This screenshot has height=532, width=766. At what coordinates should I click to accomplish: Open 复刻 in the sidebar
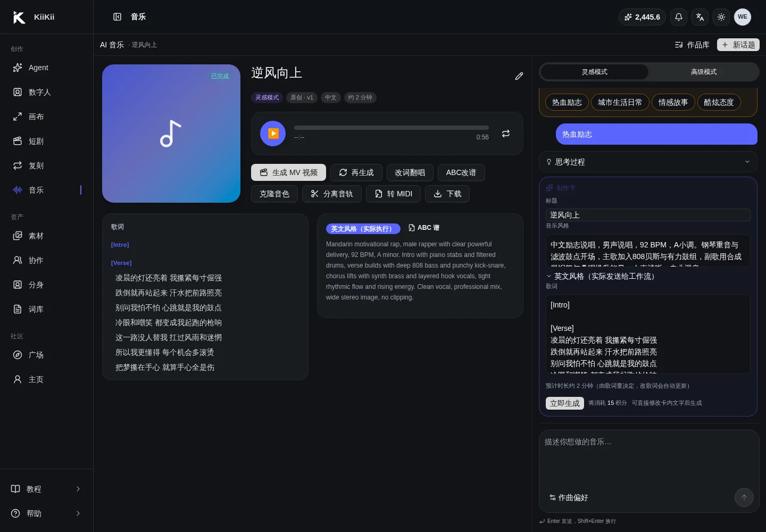(x=47, y=165)
